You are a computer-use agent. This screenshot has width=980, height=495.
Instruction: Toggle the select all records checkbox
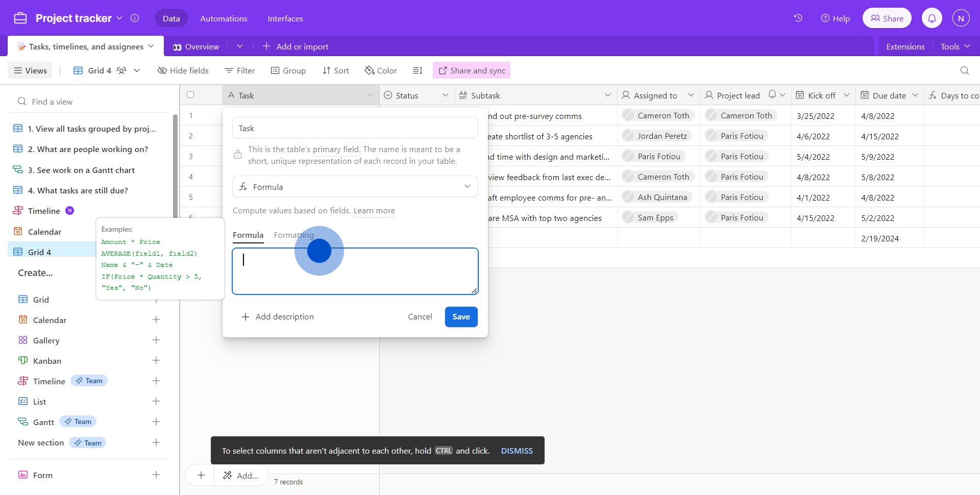pyautogui.click(x=190, y=95)
